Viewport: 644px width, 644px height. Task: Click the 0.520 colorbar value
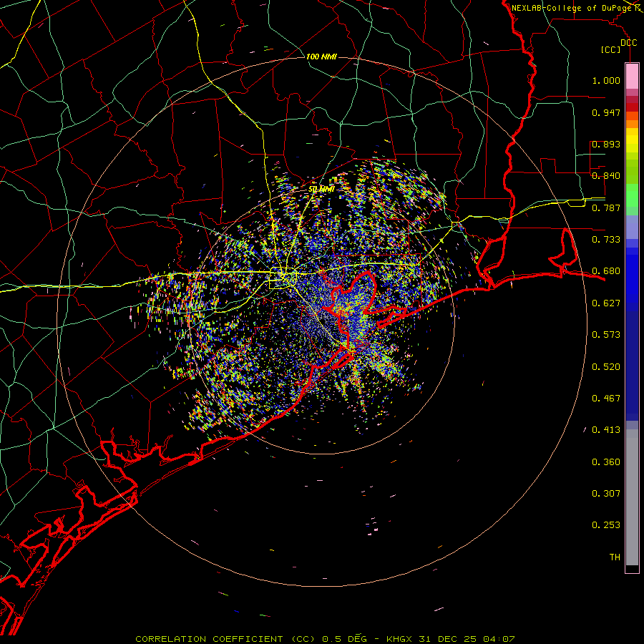(606, 367)
